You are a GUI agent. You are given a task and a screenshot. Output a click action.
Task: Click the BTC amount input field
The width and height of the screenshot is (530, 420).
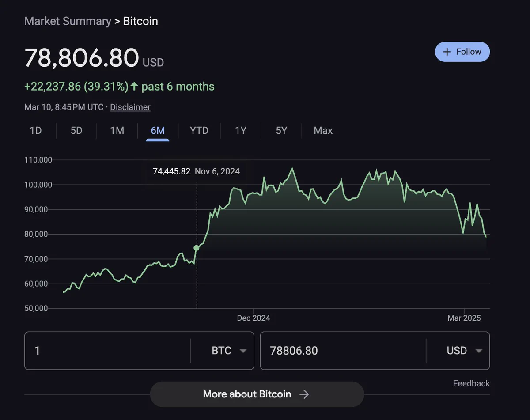click(107, 351)
